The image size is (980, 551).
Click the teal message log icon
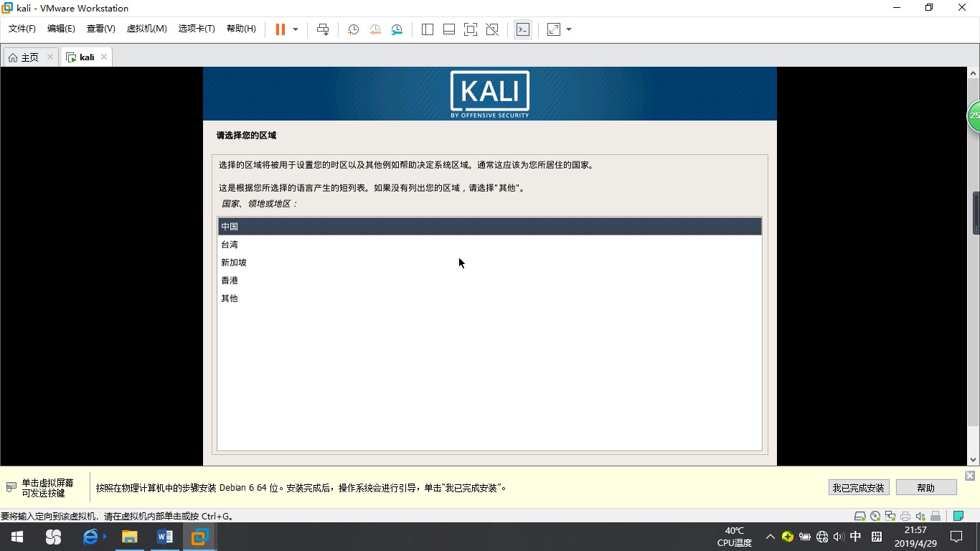(x=958, y=516)
